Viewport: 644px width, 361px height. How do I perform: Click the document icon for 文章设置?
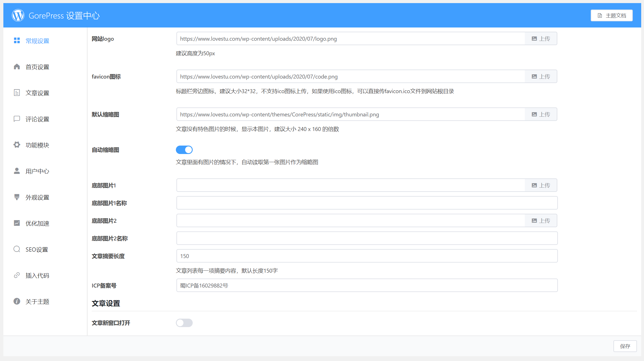pyautogui.click(x=17, y=93)
